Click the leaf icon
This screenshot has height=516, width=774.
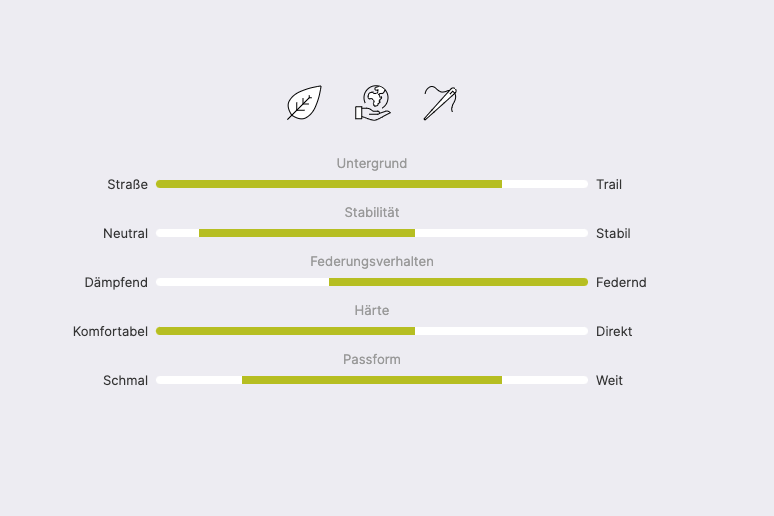[x=304, y=103]
